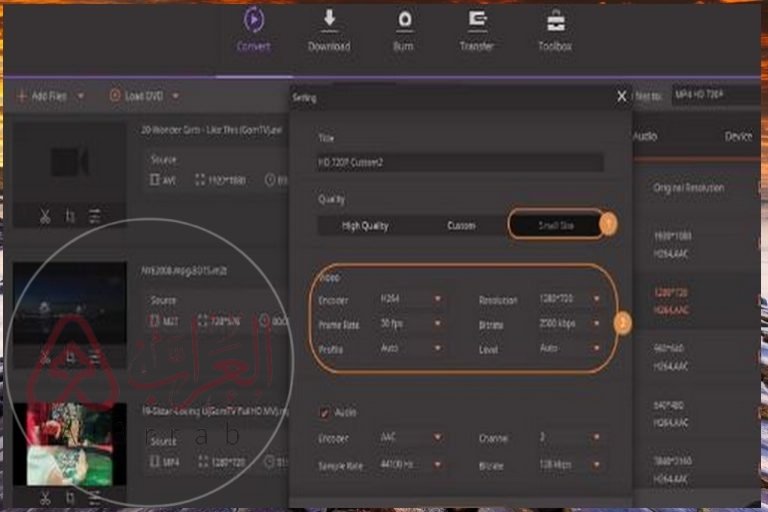
Task: Click the Title text field
Action: [460, 162]
